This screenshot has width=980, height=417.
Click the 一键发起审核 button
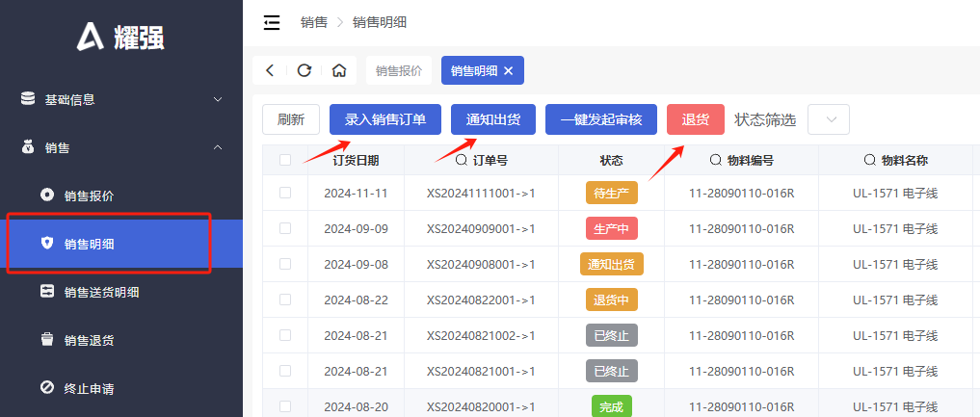click(x=601, y=119)
